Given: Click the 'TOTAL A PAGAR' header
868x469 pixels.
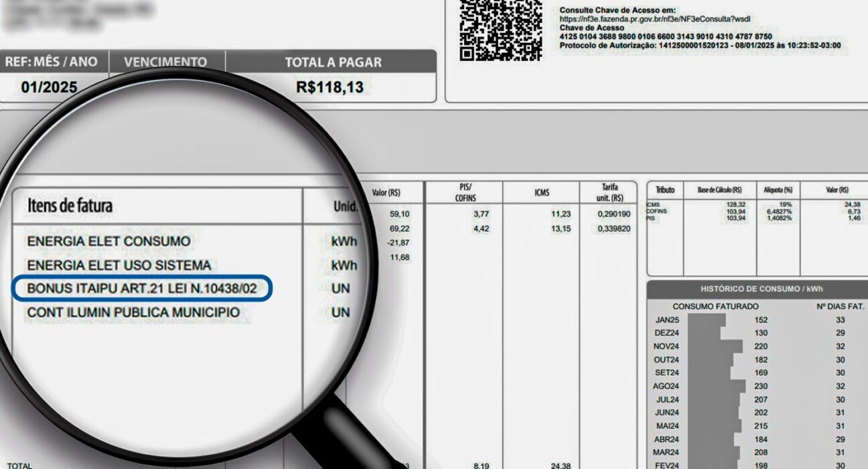Looking at the screenshot, I should [x=333, y=63].
